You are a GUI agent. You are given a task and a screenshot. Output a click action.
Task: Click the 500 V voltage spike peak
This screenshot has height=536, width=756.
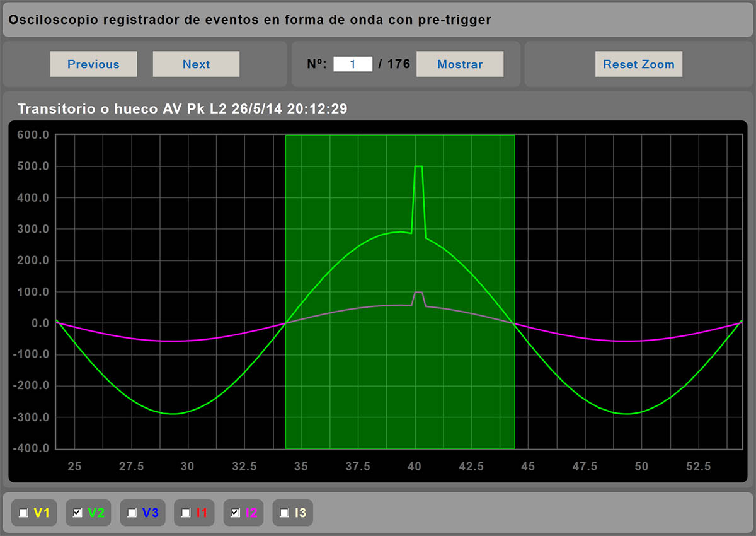coord(418,166)
